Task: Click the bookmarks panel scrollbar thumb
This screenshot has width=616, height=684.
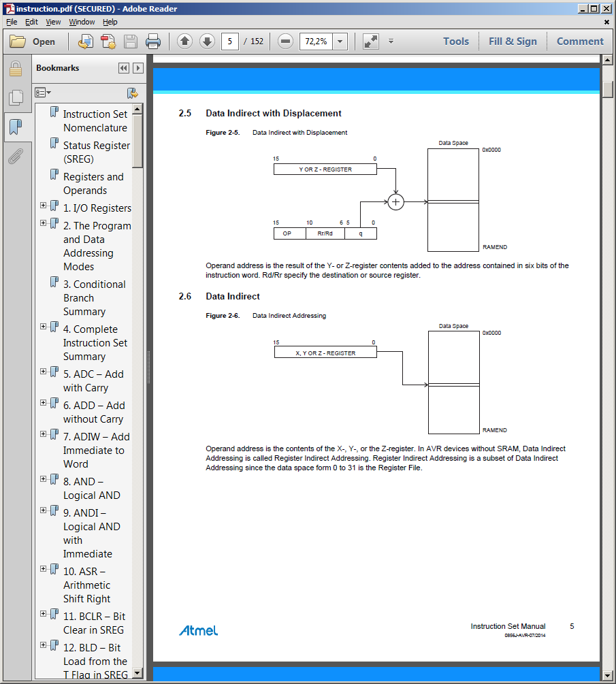Action: (137, 141)
